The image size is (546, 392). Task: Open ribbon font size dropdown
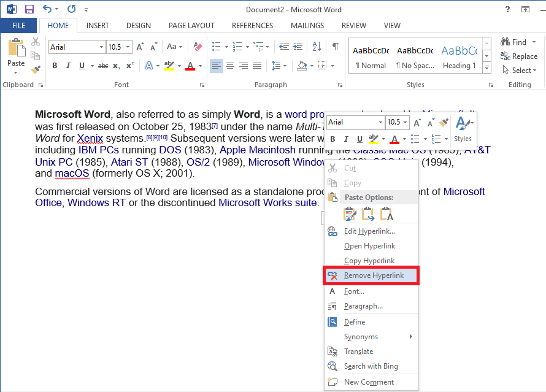click(128, 47)
